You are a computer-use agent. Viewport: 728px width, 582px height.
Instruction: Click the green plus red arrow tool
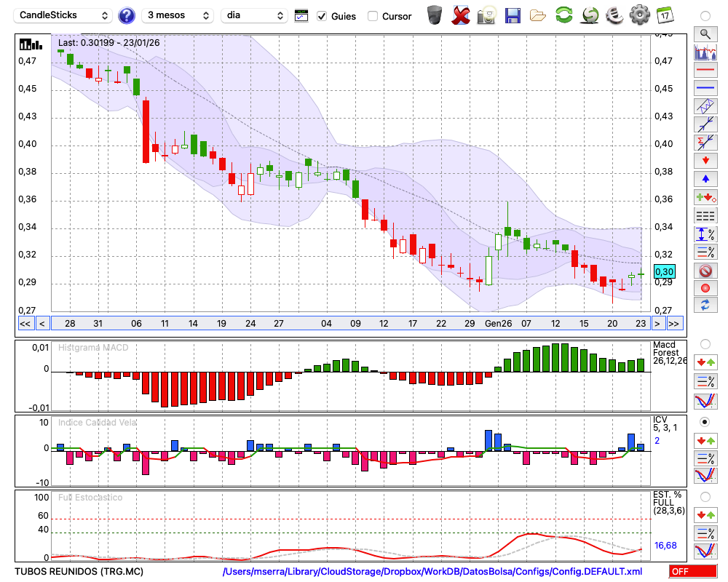(x=705, y=197)
